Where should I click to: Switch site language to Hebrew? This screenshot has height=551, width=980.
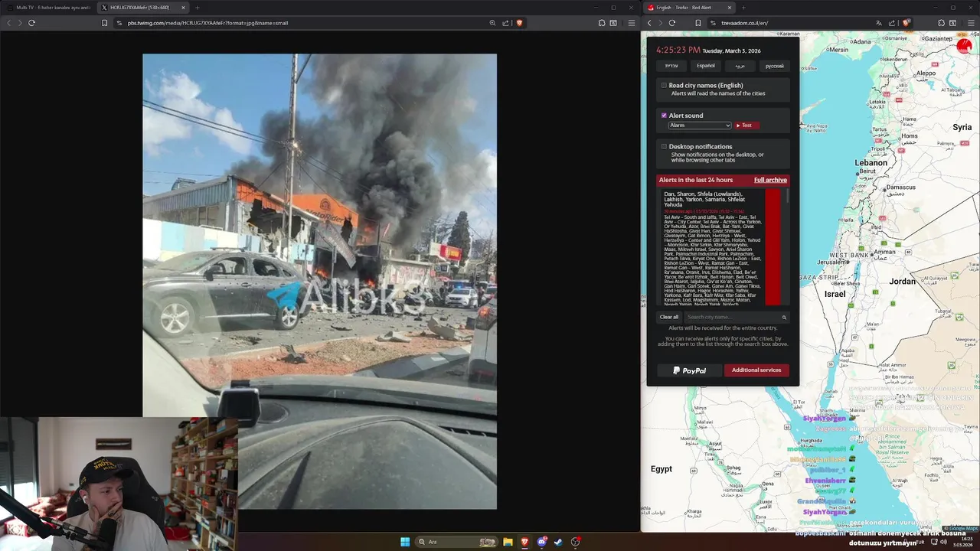click(x=671, y=66)
